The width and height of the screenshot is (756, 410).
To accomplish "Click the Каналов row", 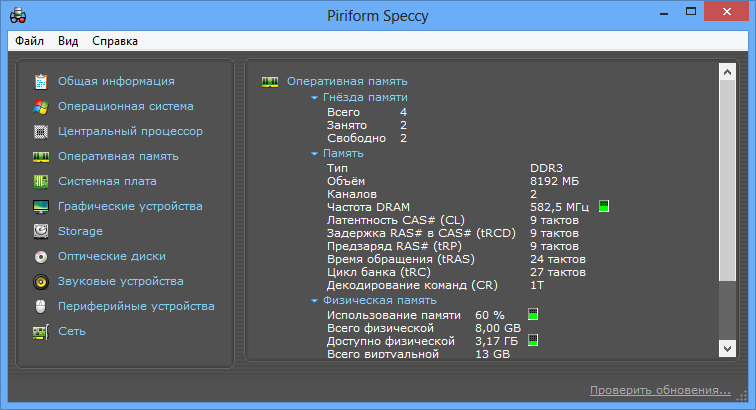I will 432,194.
